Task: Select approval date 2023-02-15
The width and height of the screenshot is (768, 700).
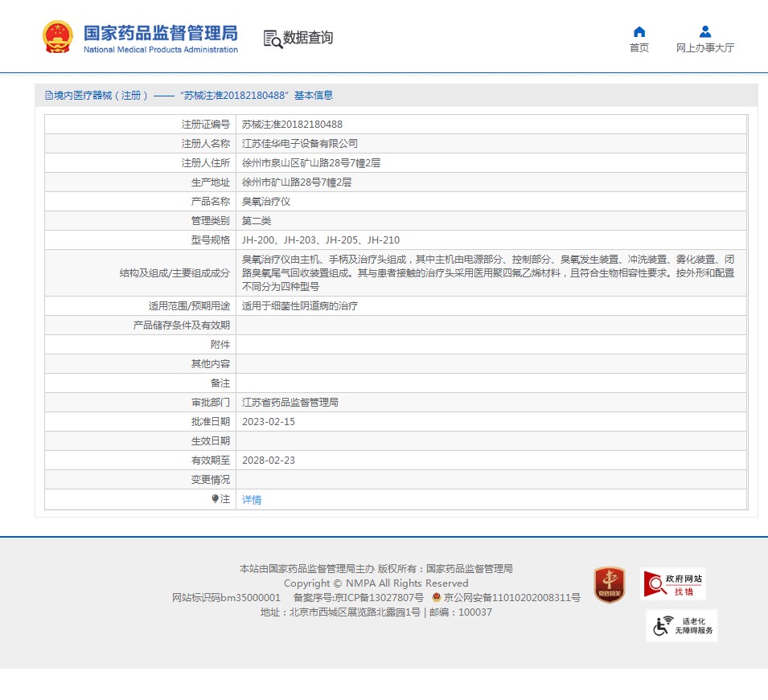Action: tap(269, 421)
